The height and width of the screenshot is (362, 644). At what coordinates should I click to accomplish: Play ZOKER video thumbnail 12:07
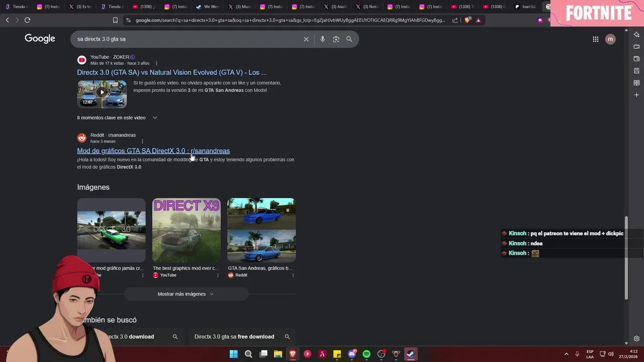click(x=102, y=94)
